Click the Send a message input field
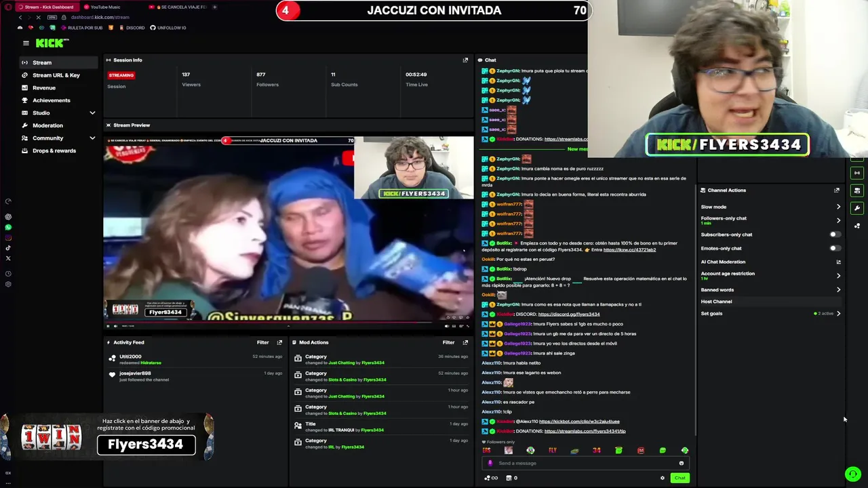This screenshot has height=488, width=868. click(586, 464)
